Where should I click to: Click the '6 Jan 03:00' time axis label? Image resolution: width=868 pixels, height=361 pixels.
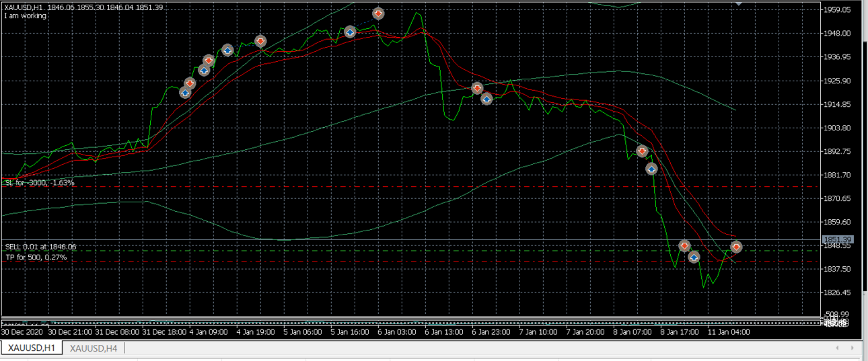(396, 332)
